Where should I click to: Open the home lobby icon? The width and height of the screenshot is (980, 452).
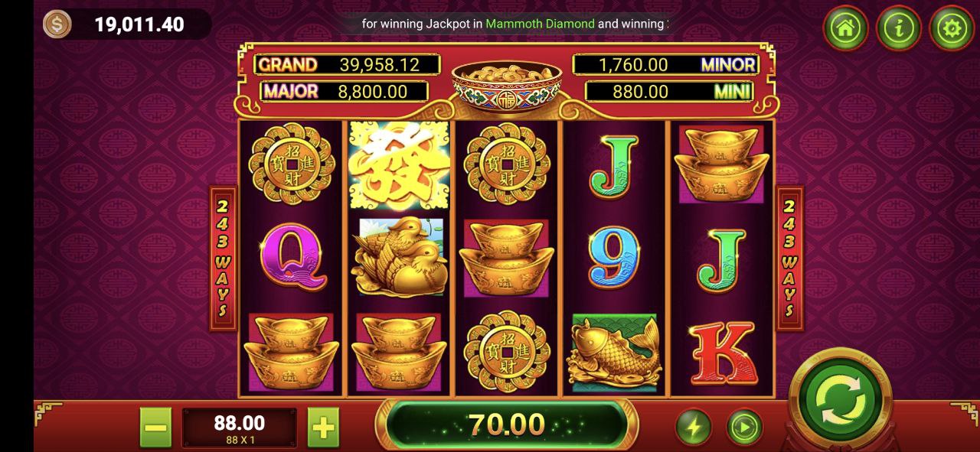(845, 28)
